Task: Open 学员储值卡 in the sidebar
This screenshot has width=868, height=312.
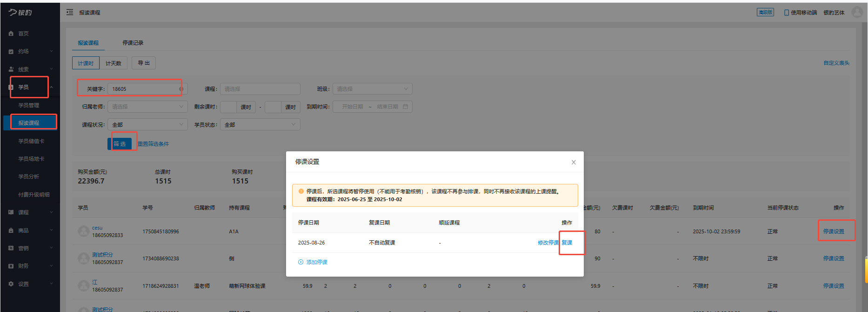Action: (x=31, y=141)
